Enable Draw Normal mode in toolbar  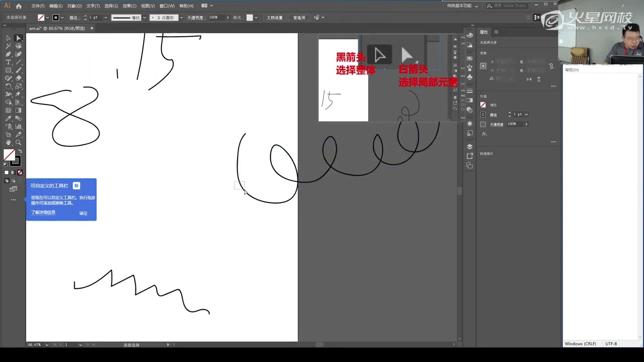[x=7, y=180]
